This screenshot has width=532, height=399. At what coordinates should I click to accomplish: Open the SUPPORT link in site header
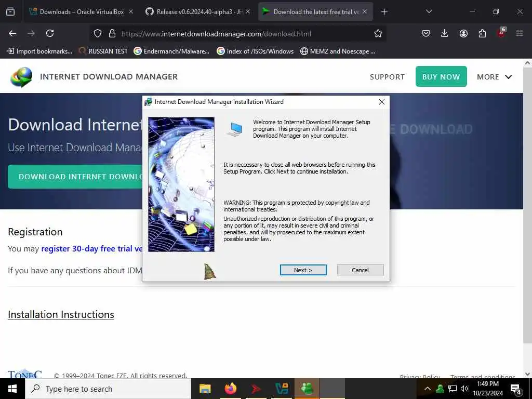click(387, 77)
